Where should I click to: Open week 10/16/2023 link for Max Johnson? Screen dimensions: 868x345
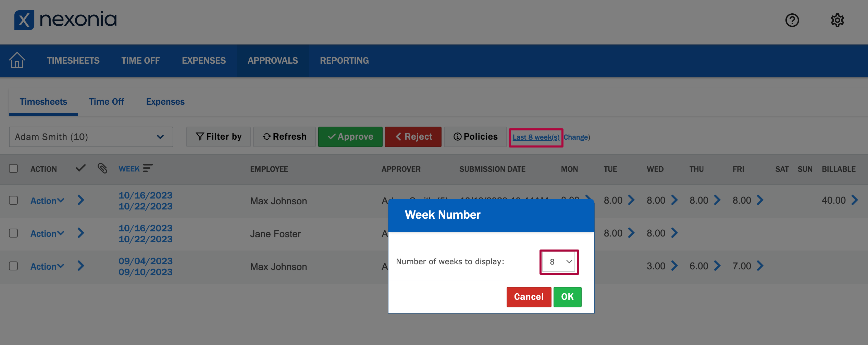(146, 201)
